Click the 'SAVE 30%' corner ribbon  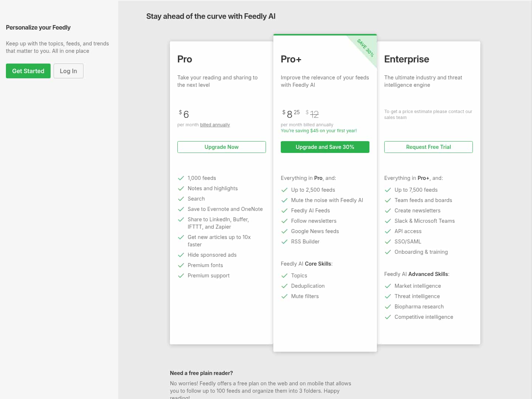pyautogui.click(x=366, y=48)
